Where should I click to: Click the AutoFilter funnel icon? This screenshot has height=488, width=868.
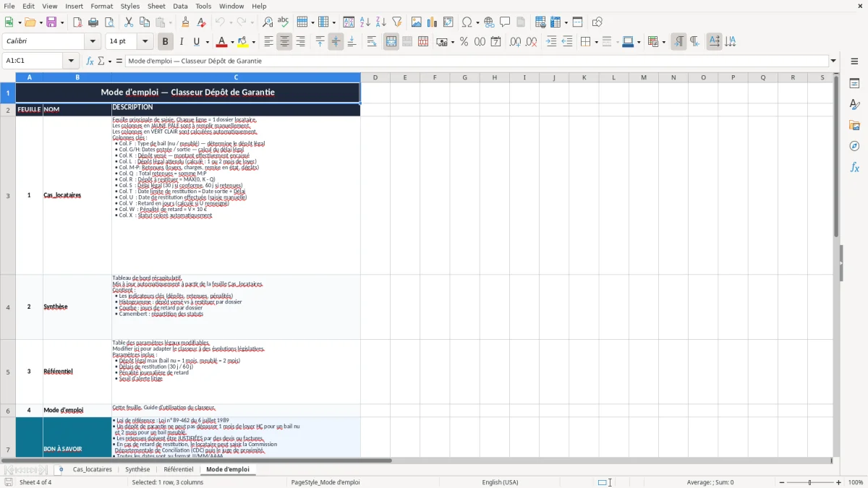[x=397, y=22]
